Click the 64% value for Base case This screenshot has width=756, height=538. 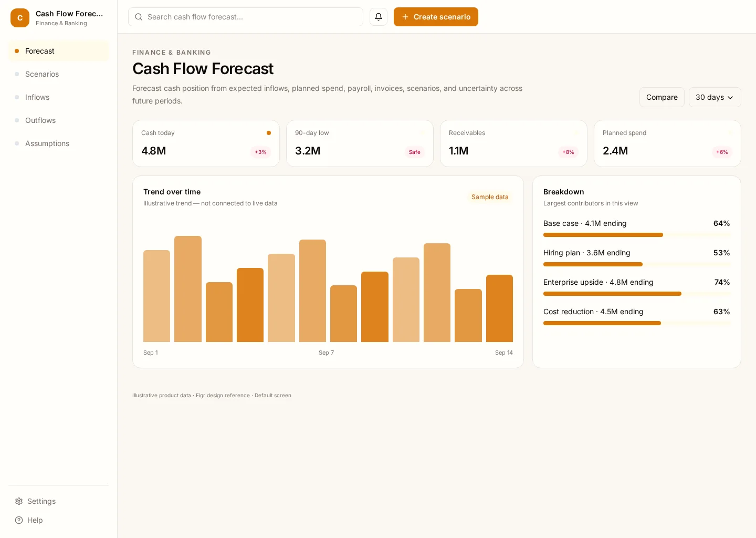pos(721,223)
